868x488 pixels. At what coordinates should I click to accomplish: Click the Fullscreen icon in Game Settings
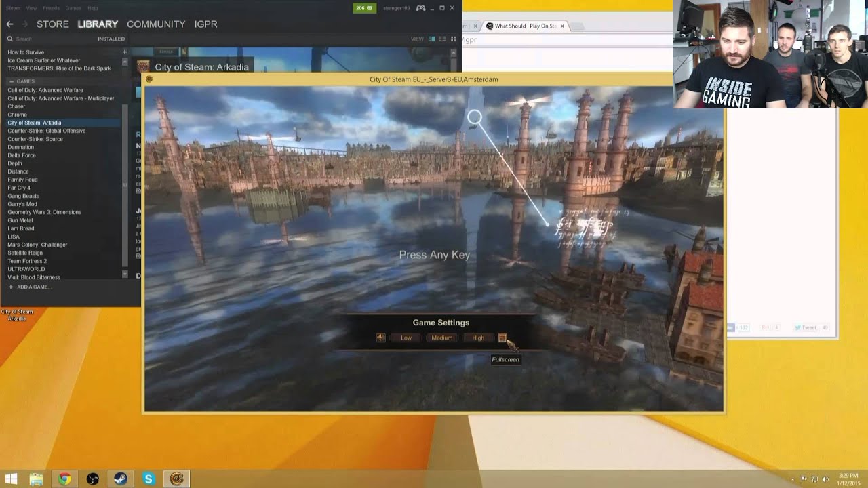(502, 338)
